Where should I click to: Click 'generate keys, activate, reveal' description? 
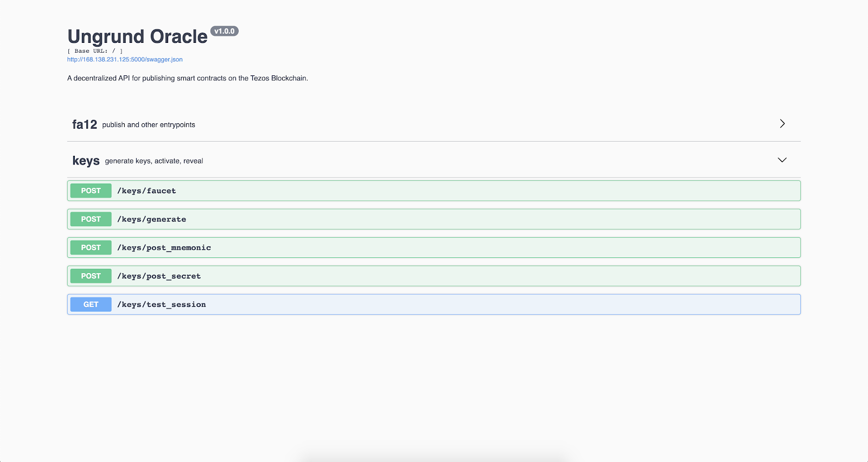tap(154, 161)
